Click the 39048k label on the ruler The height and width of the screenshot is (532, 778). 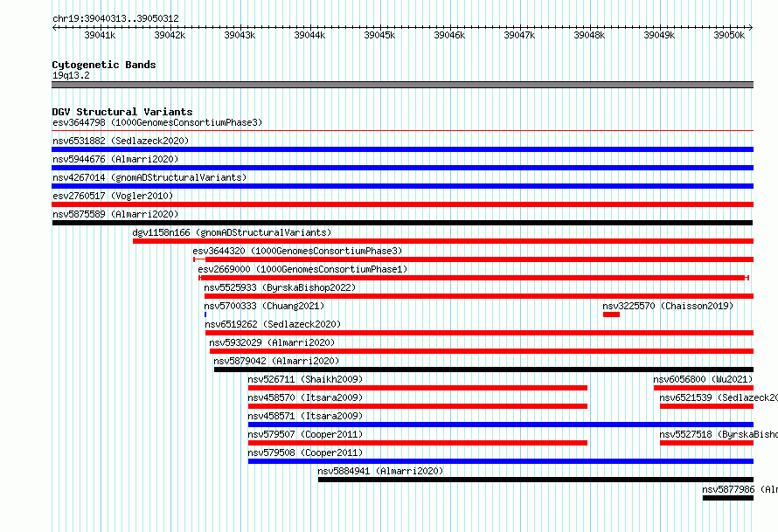(x=589, y=35)
